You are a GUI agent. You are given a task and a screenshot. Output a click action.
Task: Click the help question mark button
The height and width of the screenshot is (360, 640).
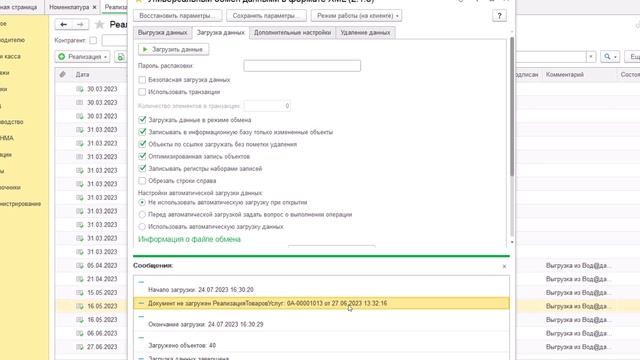tap(499, 16)
